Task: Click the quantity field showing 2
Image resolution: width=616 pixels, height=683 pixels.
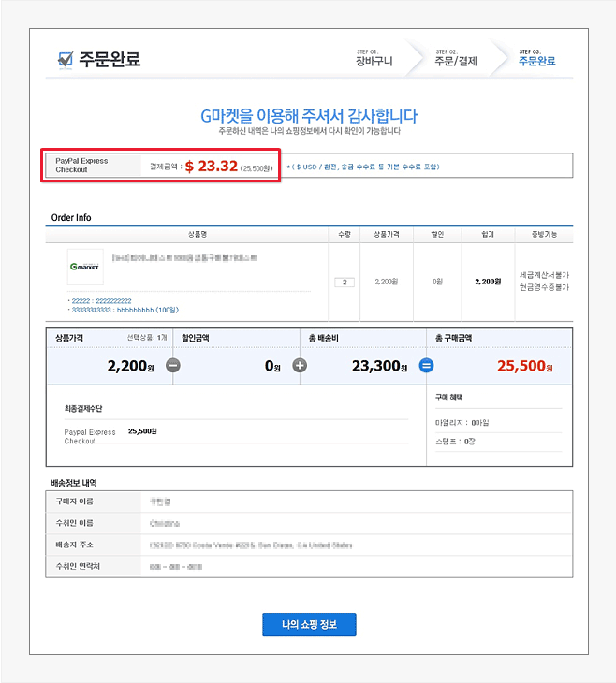Action: (x=345, y=283)
